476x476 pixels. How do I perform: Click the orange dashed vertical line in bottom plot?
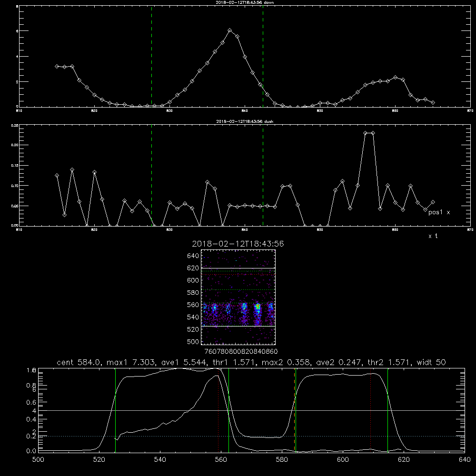click(295, 410)
